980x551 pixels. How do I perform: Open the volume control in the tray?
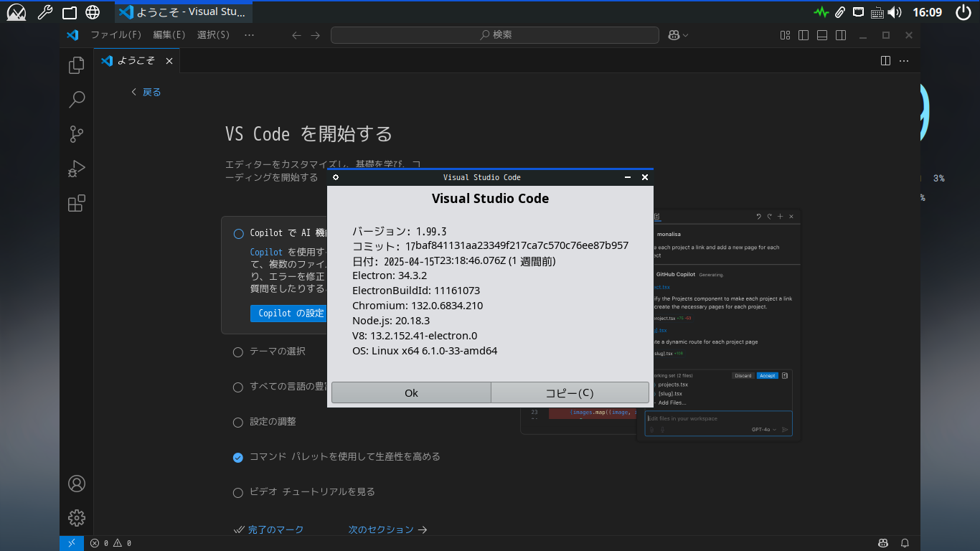894,12
